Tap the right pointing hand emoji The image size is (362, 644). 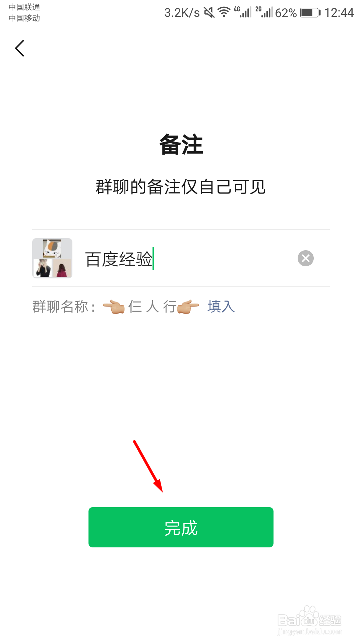pos(188,307)
